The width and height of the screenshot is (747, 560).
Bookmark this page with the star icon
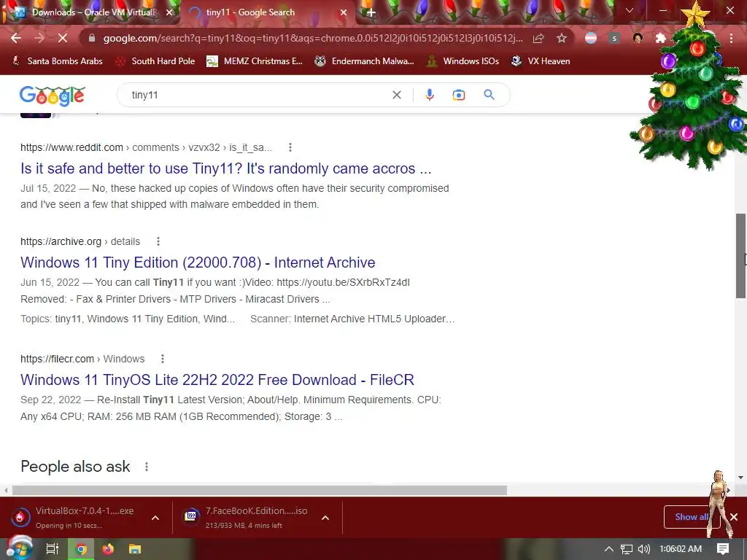562,38
